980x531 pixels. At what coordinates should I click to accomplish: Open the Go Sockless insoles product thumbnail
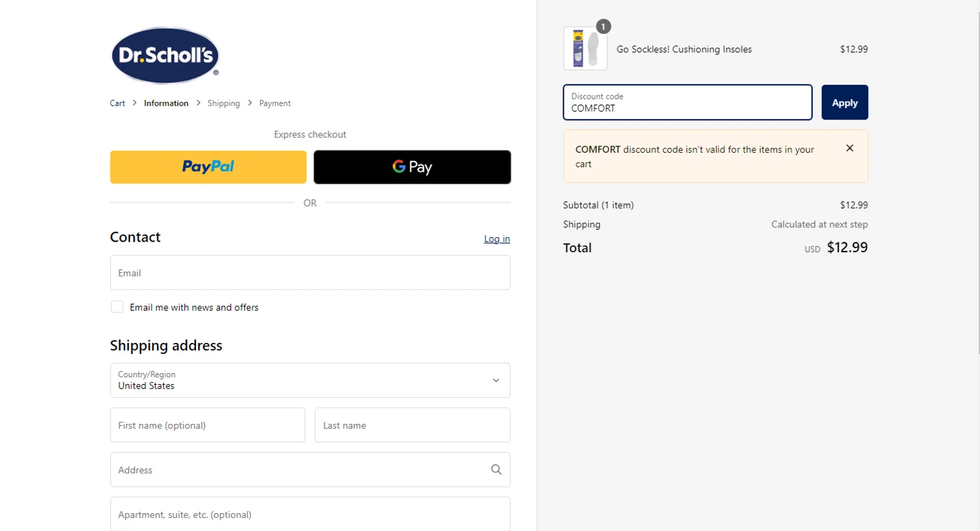click(x=585, y=48)
